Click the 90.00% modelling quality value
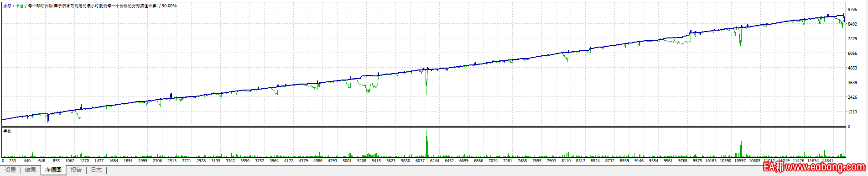The width and height of the screenshot is (868, 176). pyautogui.click(x=169, y=6)
